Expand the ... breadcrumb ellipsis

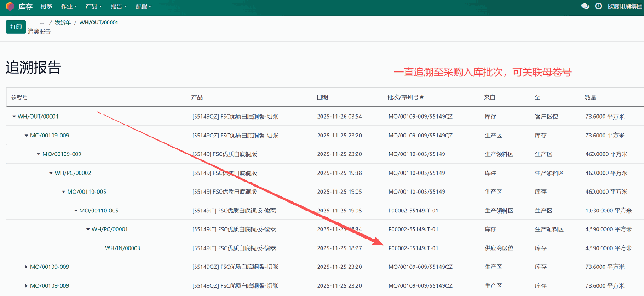coord(42,22)
